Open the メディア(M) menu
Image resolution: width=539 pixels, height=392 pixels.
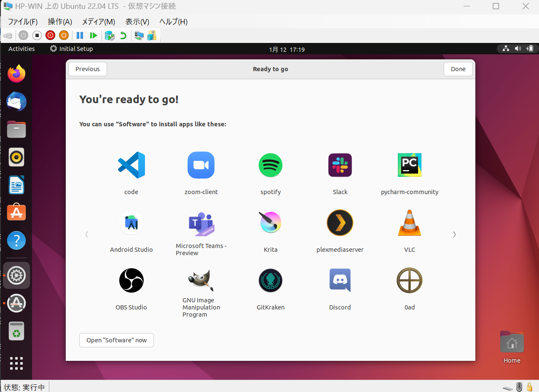click(x=99, y=21)
